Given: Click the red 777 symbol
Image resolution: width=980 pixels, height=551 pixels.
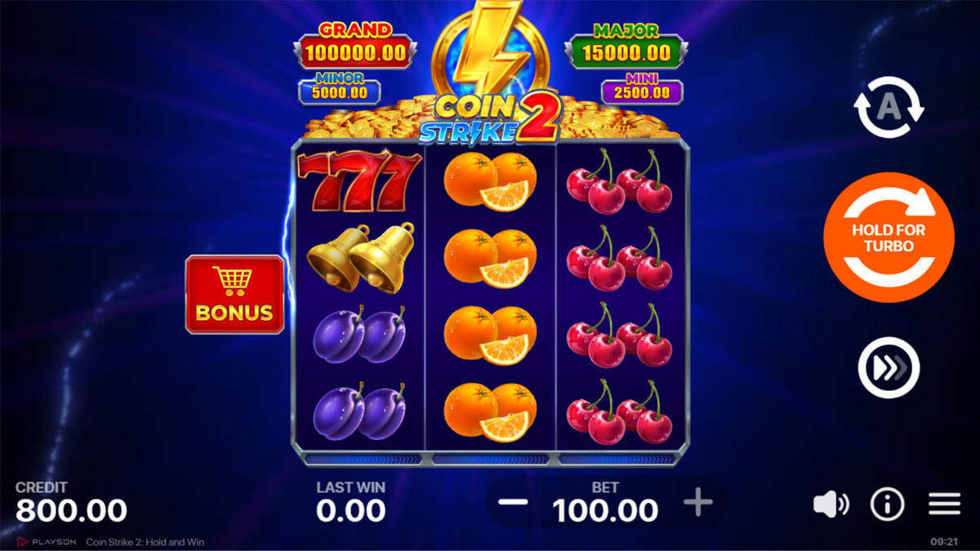Looking at the screenshot, I should point(359,181).
